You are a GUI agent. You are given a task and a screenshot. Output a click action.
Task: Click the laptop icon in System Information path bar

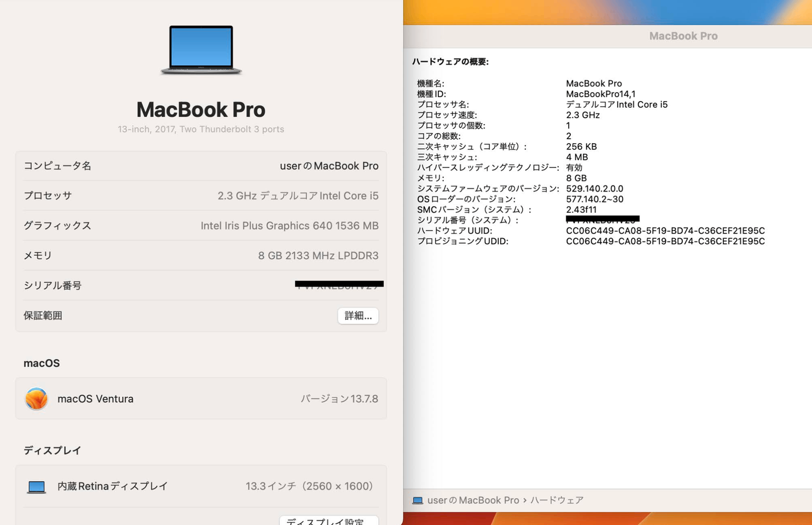coord(418,500)
